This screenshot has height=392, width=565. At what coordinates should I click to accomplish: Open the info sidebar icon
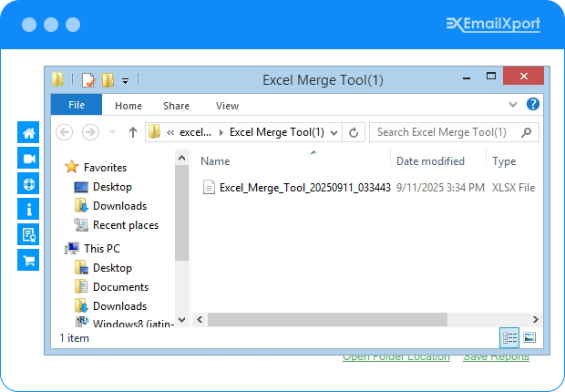coord(28,209)
